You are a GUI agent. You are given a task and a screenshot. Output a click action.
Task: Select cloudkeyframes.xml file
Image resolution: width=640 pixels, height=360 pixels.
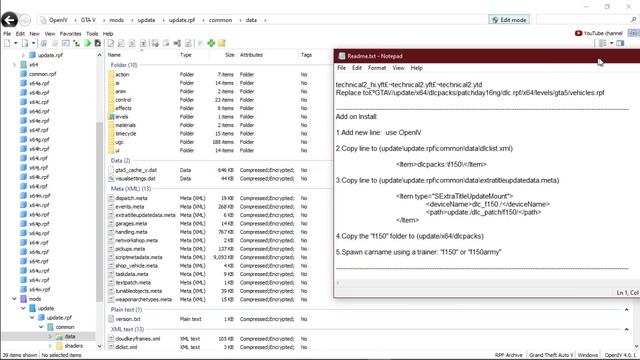(x=138, y=339)
